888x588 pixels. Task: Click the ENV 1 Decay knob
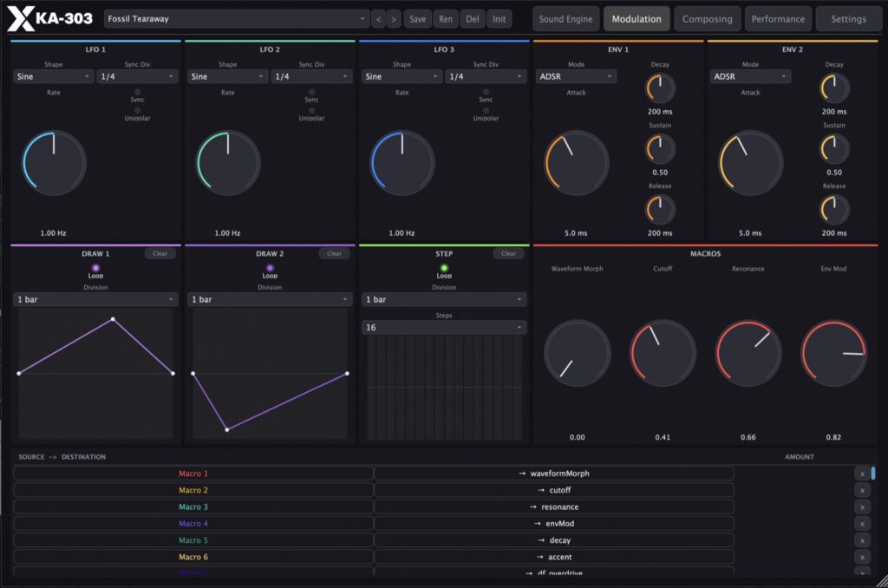coord(660,88)
